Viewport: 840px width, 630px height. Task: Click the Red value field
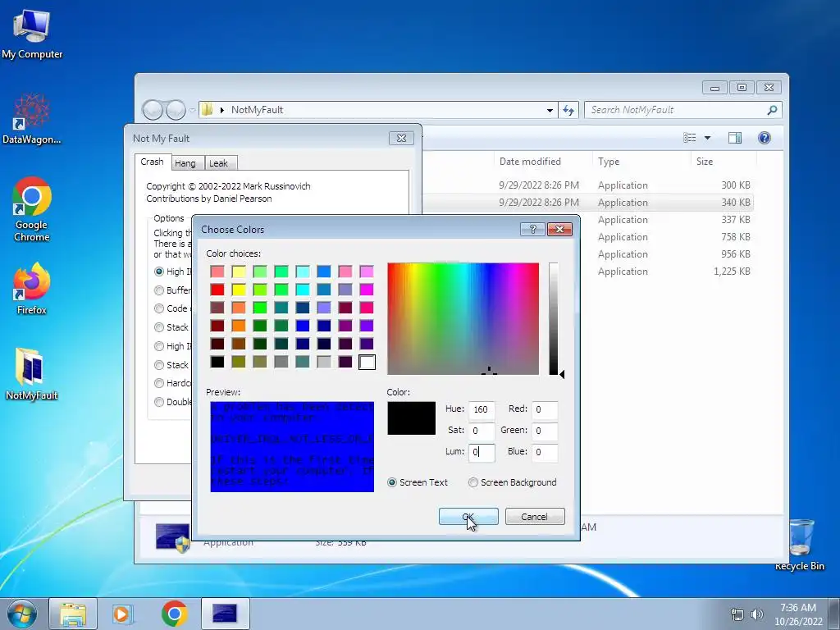pos(545,410)
